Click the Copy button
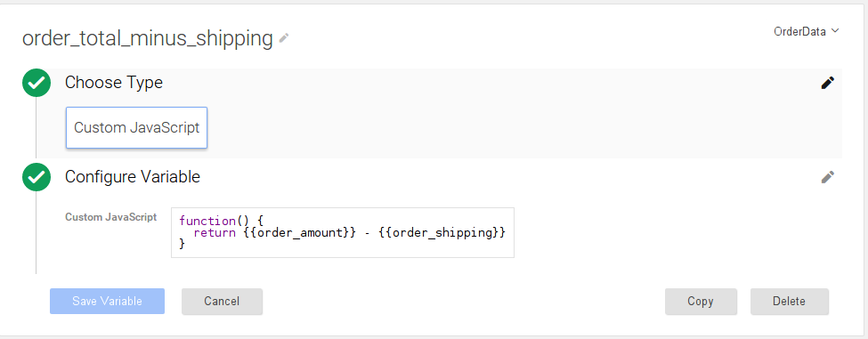This screenshot has width=868, height=339. 701,302
